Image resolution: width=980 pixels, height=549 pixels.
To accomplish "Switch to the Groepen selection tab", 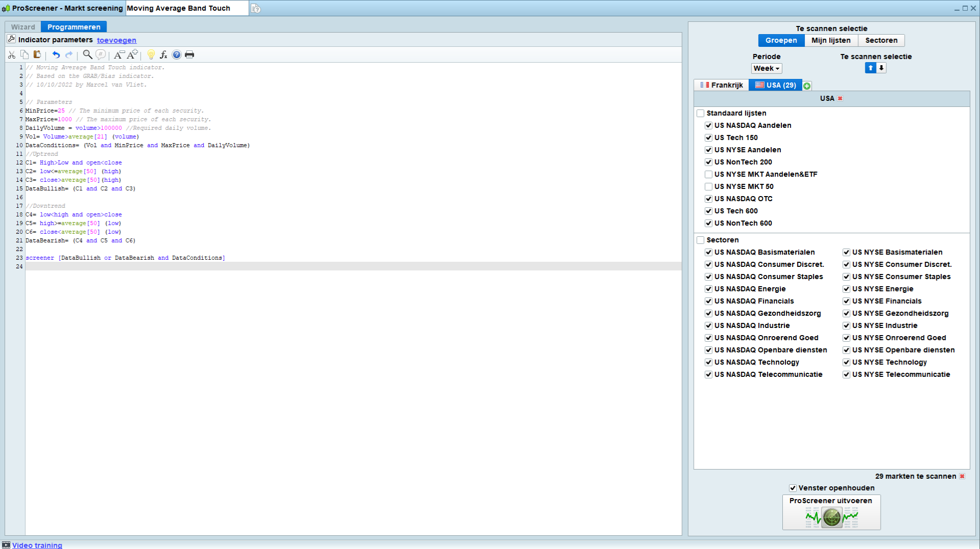I will point(781,40).
